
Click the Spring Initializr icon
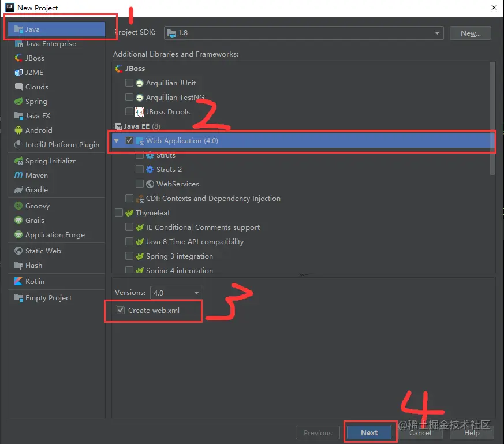pos(18,161)
